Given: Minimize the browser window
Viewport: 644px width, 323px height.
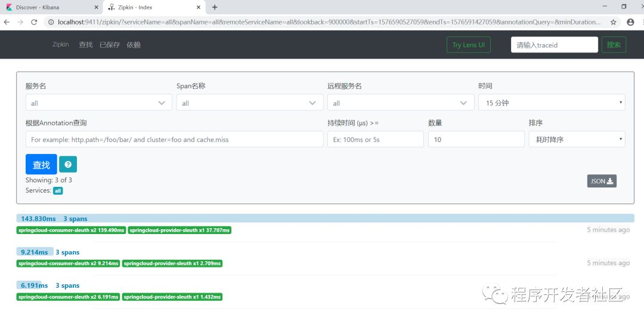Looking at the screenshot, I should (605, 7).
